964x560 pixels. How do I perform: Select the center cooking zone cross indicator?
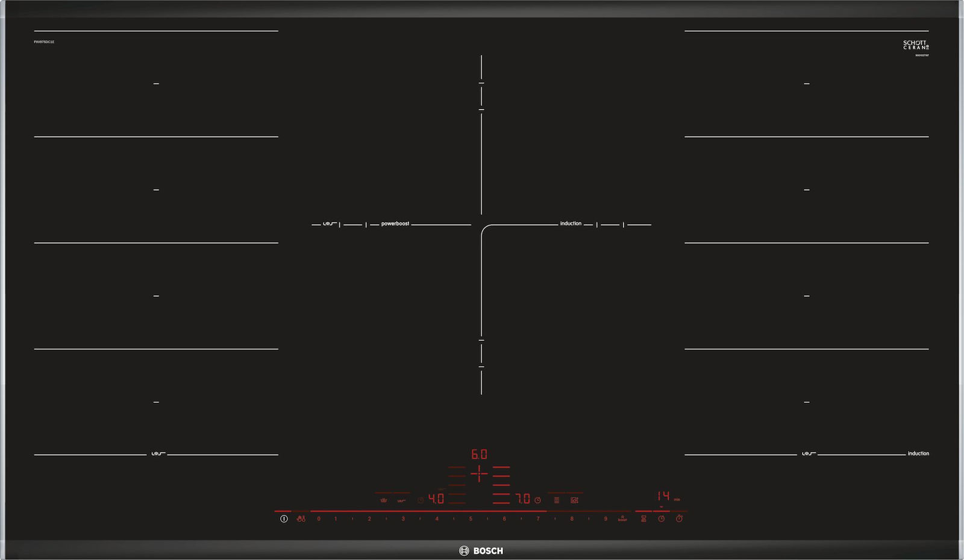[x=479, y=474]
